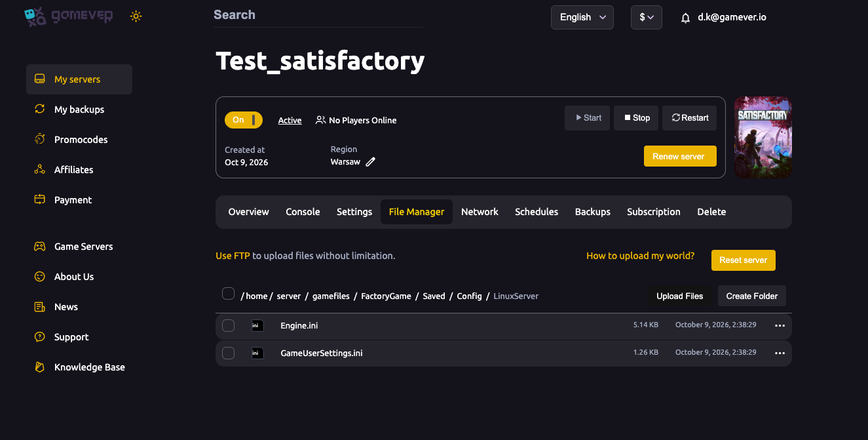Click the Renew server button

point(680,156)
